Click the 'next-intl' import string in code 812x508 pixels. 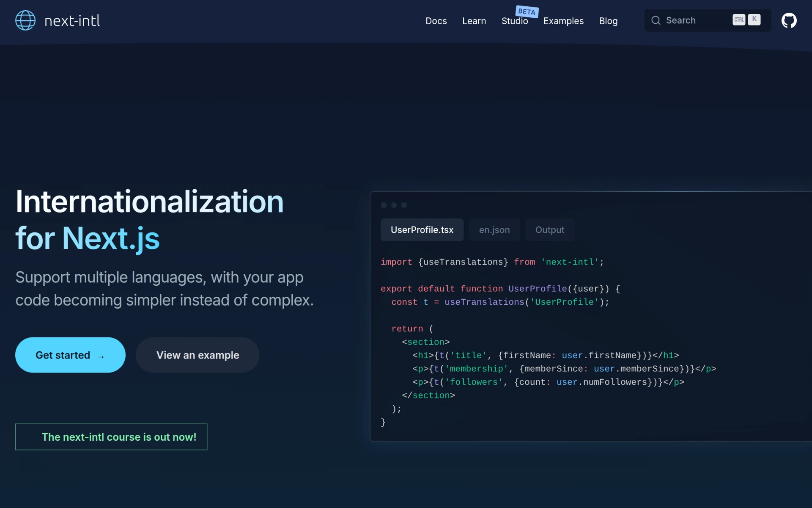tap(570, 262)
